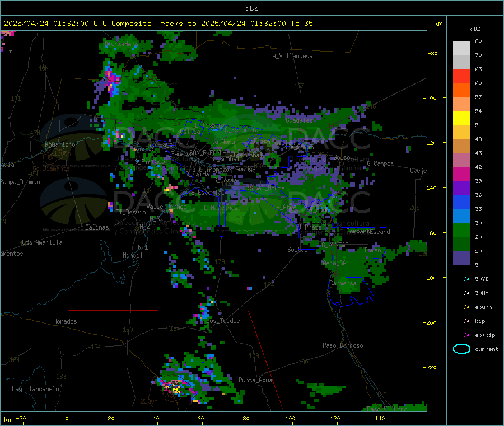Click the 'Paso_Barroso' map label
Screen dimensions: 504x426
tap(343, 345)
